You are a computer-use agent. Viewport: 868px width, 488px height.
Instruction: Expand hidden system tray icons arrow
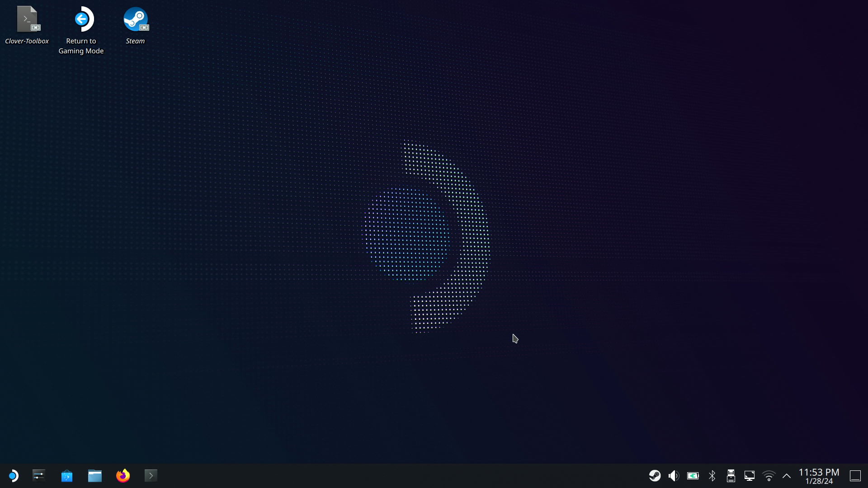click(787, 476)
